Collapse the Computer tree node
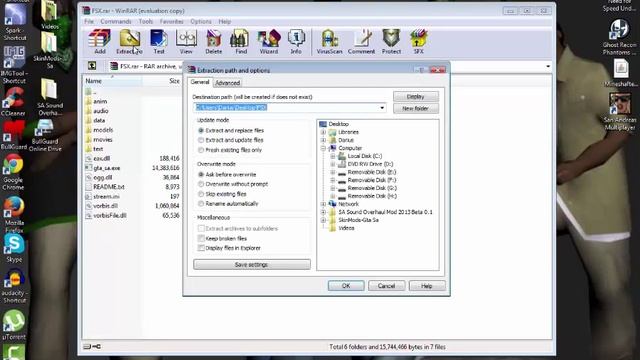Viewport: 640px width, 360px height. [x=323, y=148]
